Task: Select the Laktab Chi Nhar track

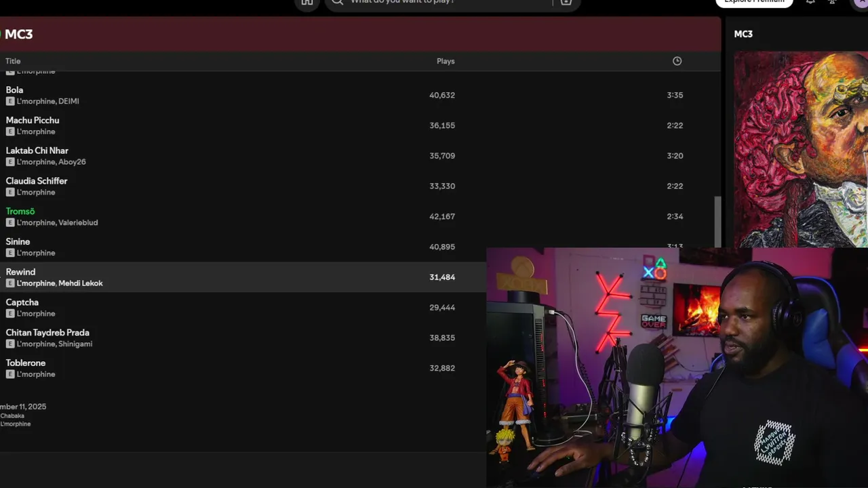Action: pos(37,150)
